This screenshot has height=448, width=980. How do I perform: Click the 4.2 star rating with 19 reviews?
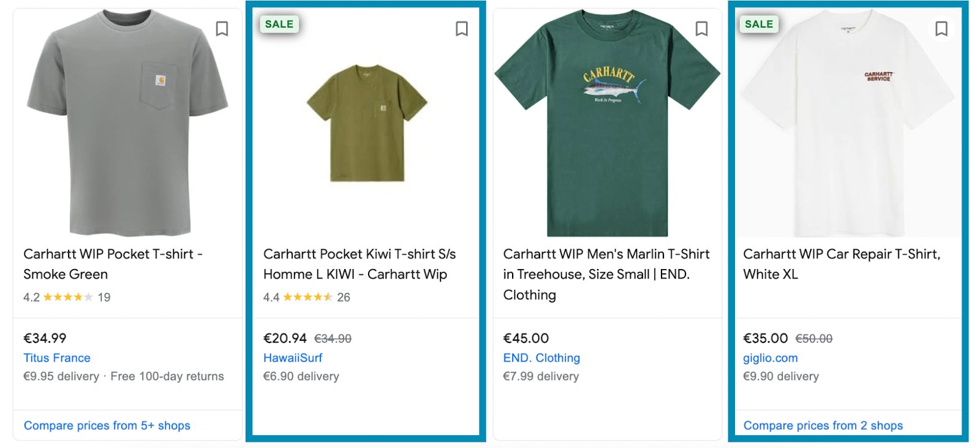click(67, 297)
